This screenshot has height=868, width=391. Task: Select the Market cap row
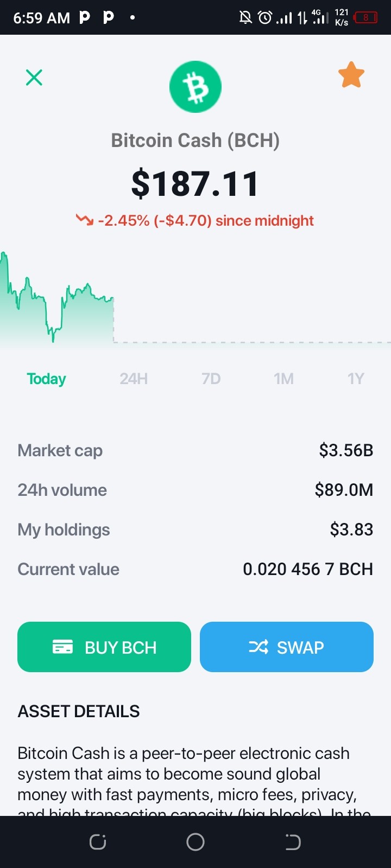pyautogui.click(x=195, y=450)
